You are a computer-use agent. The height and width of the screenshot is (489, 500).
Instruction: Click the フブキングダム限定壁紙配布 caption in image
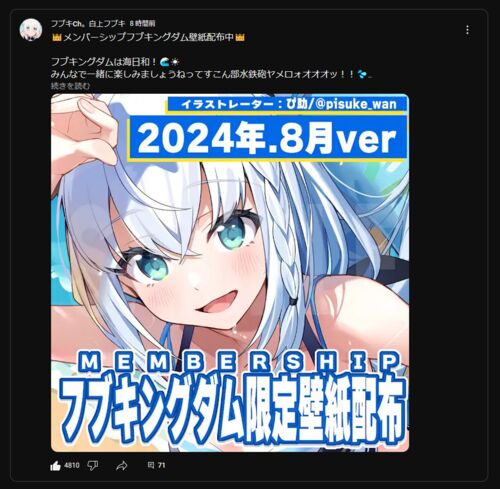[233, 408]
